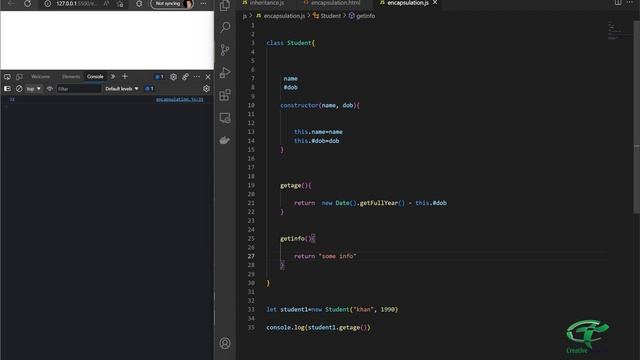Click 'class Student{' on line 3

point(291,43)
